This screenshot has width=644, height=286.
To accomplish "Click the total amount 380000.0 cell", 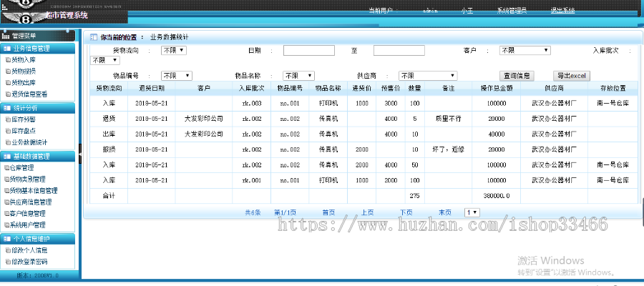I will tap(496, 196).
